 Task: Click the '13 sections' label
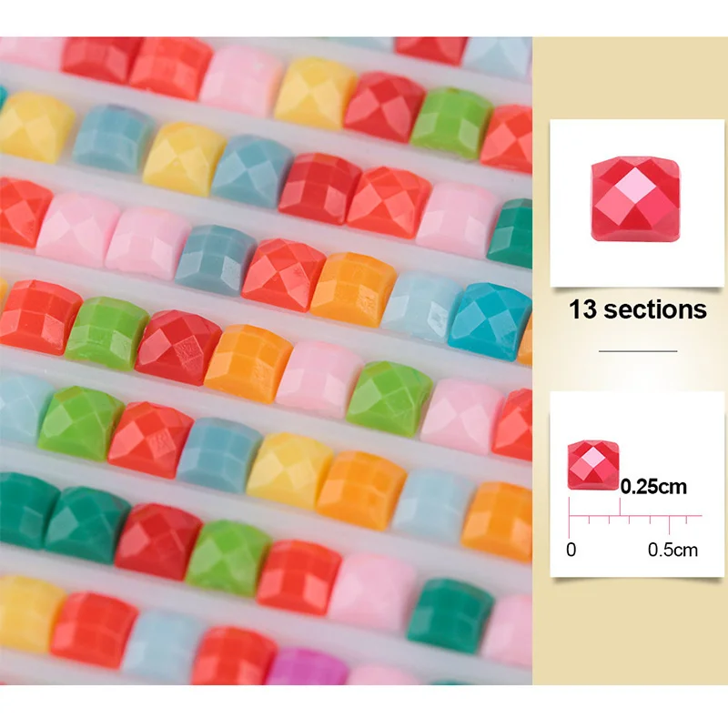[638, 309]
